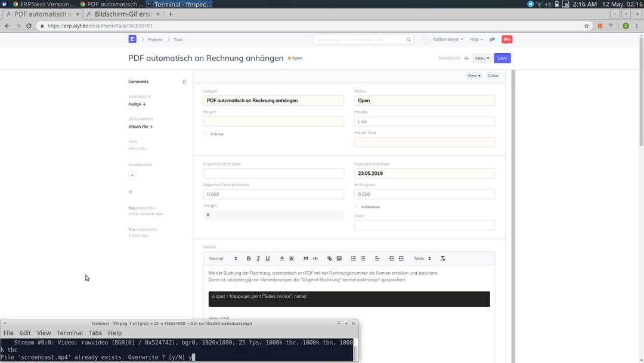Viewport: 644px width, 363px height.
Task: Select the underline formatting icon
Action: click(268, 258)
